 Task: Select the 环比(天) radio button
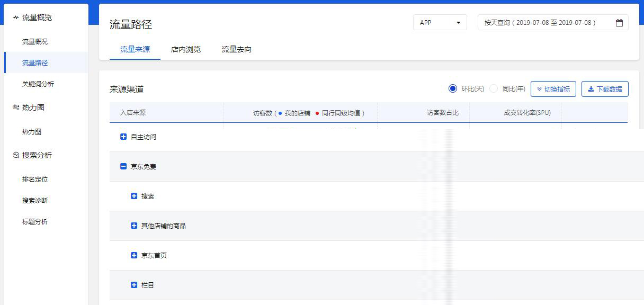452,88
